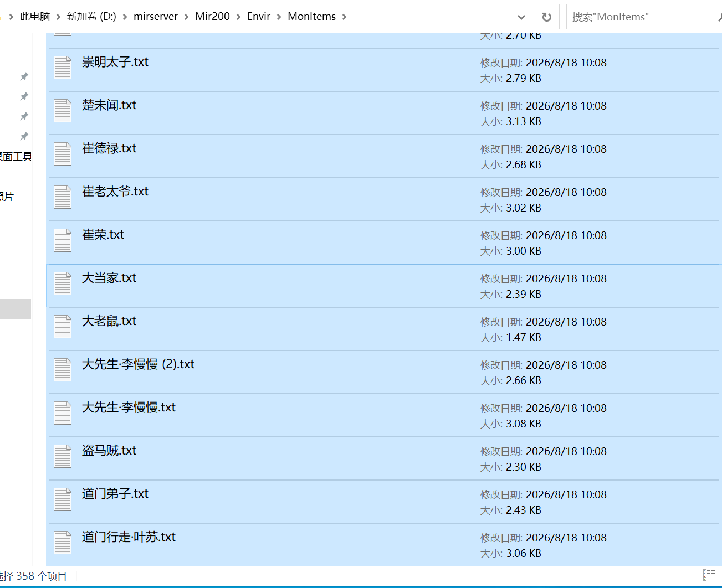Click the 大先生·李慢慢.txt document icon
Screen dimensions: 722x588
[x=63, y=413]
